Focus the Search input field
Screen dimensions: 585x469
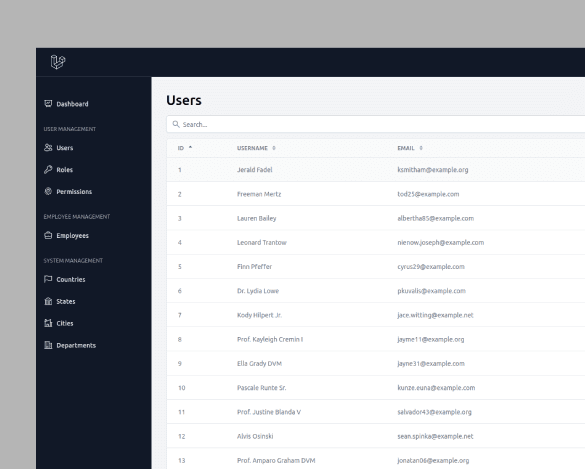(376, 124)
